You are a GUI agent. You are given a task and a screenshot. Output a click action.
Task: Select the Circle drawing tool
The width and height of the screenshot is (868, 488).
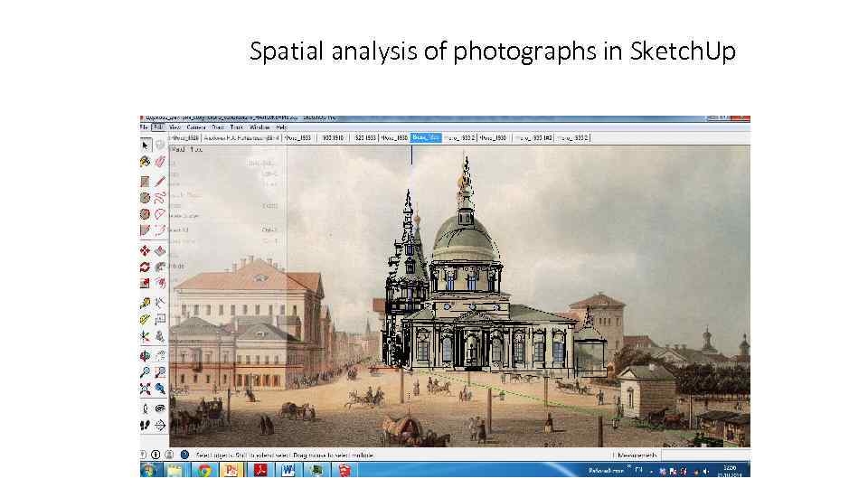[x=145, y=197]
